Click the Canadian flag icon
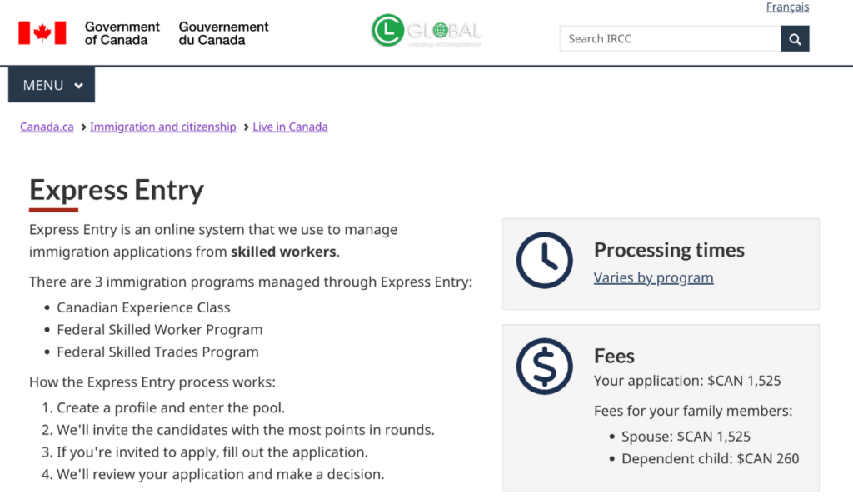 [x=42, y=33]
